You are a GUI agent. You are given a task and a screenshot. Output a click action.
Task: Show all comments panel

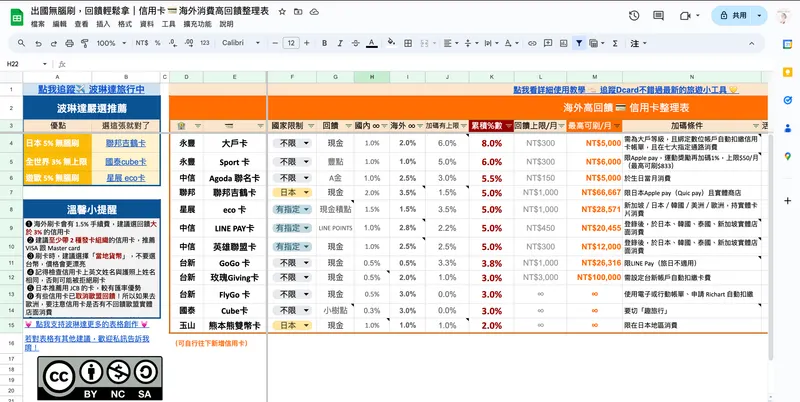(659, 16)
